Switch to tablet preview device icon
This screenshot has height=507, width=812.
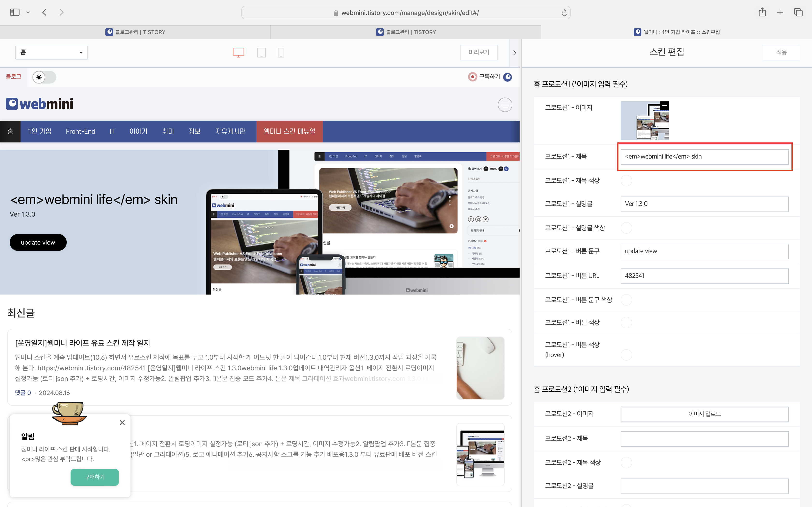click(x=261, y=52)
